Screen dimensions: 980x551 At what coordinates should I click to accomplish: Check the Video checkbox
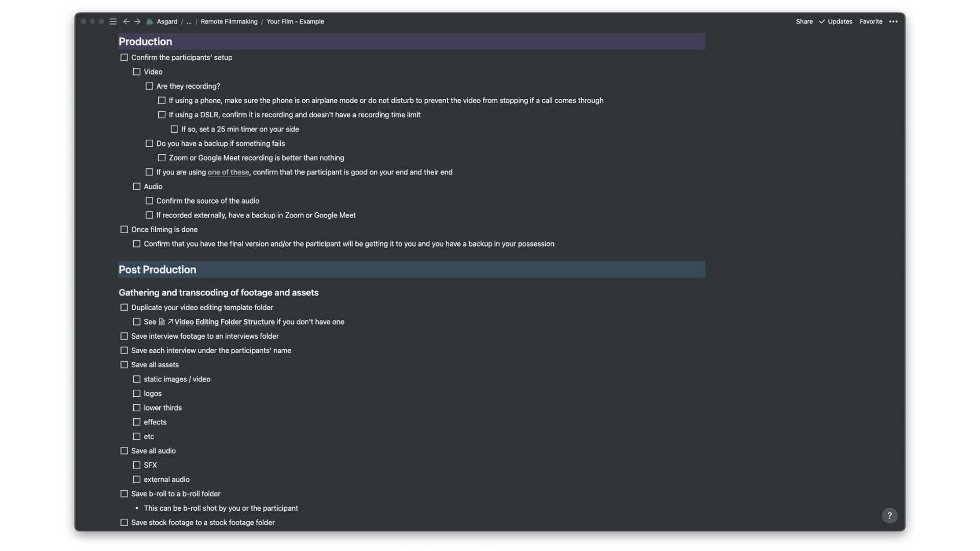pyautogui.click(x=136, y=71)
